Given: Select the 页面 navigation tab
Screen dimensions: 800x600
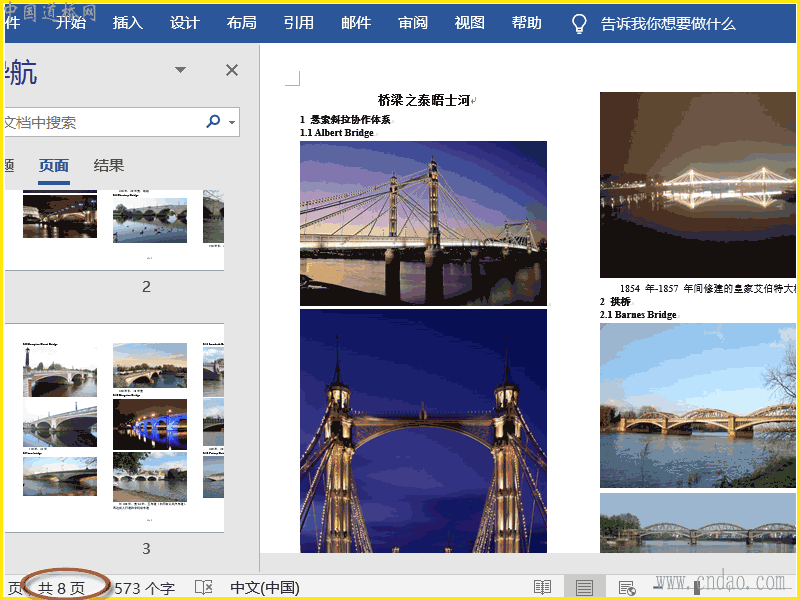Looking at the screenshot, I should 54,166.
